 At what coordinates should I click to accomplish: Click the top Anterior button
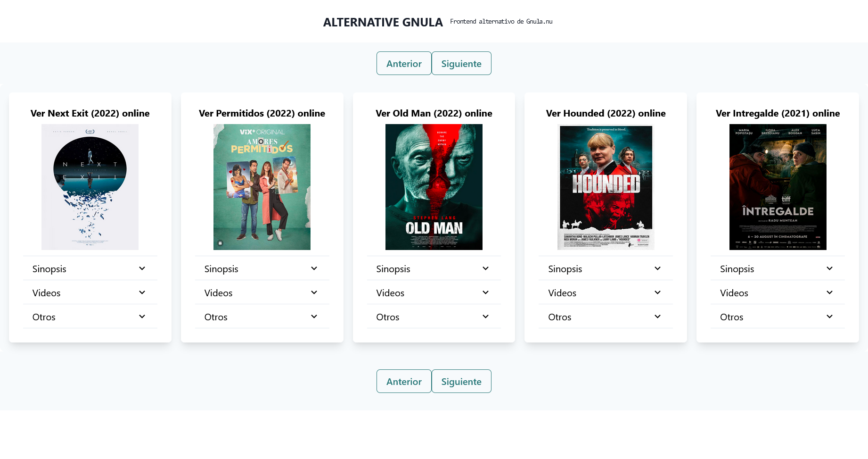point(404,63)
